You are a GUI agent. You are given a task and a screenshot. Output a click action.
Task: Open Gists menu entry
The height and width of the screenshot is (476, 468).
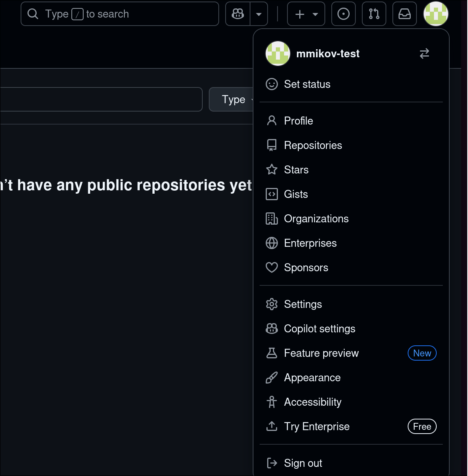(296, 194)
